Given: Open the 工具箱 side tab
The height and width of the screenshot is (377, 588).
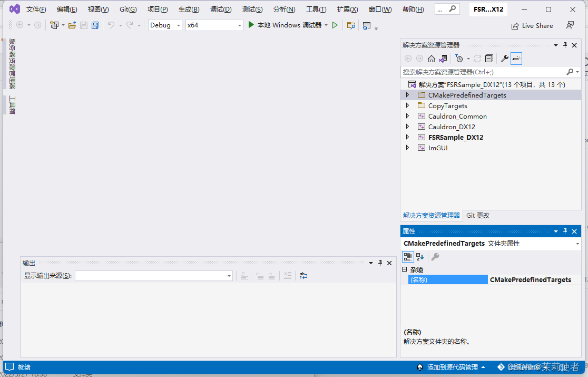Looking at the screenshot, I should [12, 104].
